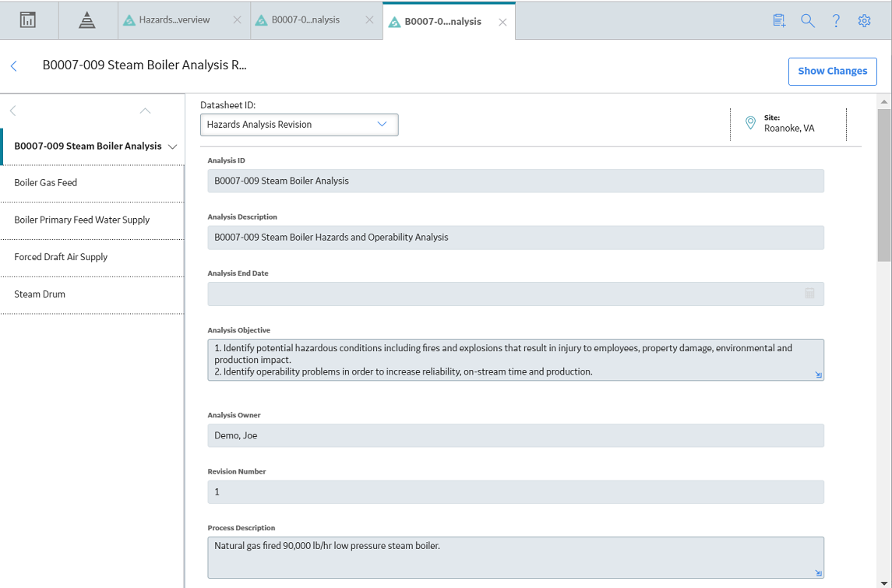Click the vertical scrollbar thumb

point(884,185)
